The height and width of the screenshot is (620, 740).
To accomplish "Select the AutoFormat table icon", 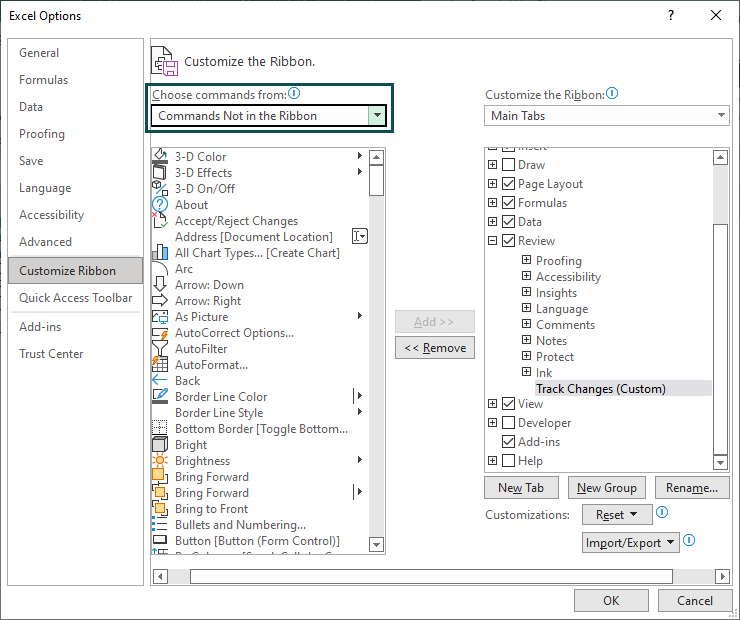I will (x=160, y=365).
